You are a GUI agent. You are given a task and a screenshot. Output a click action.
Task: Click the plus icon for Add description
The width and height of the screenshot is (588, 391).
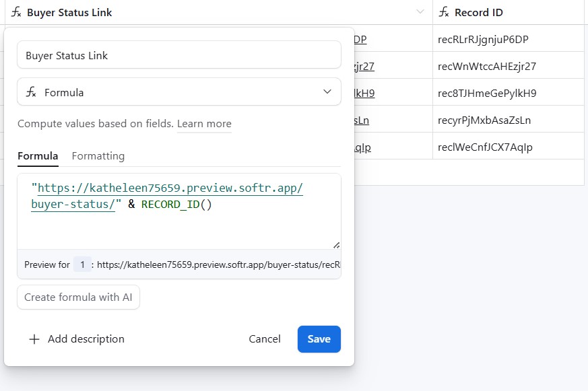click(x=34, y=339)
